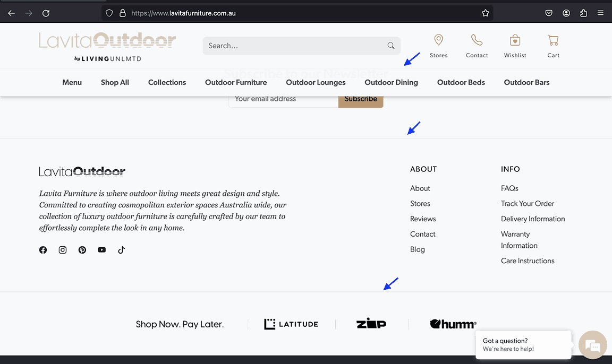The height and width of the screenshot is (364, 612).
Task: Click the search magnifier icon
Action: click(391, 46)
